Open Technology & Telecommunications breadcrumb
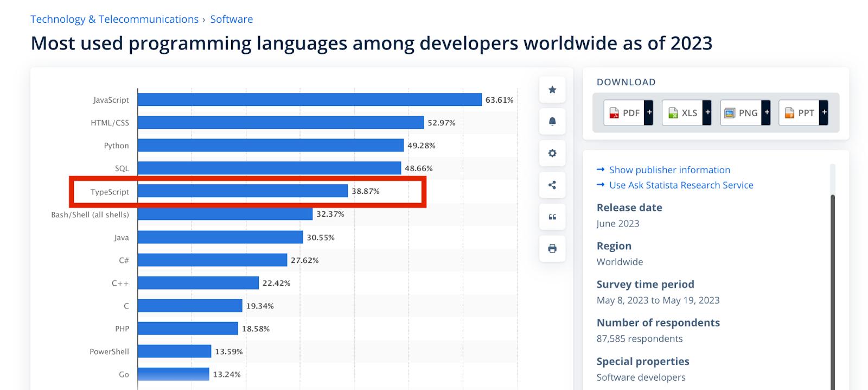This screenshot has height=390, width=868. click(114, 19)
